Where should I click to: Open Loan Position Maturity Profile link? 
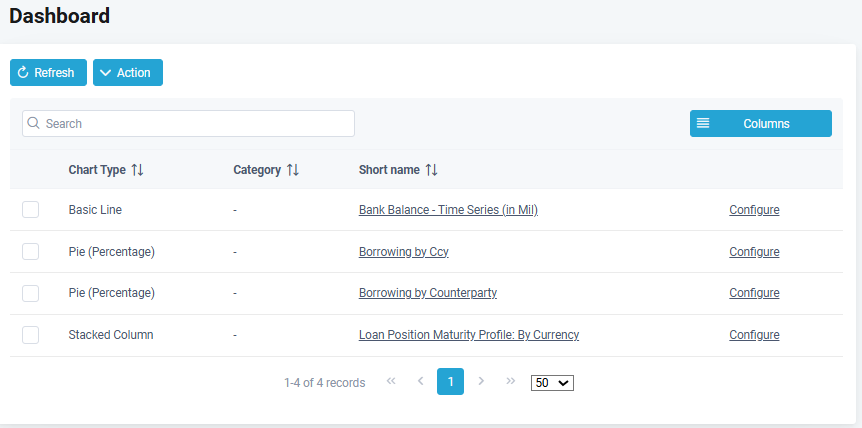tap(468, 335)
